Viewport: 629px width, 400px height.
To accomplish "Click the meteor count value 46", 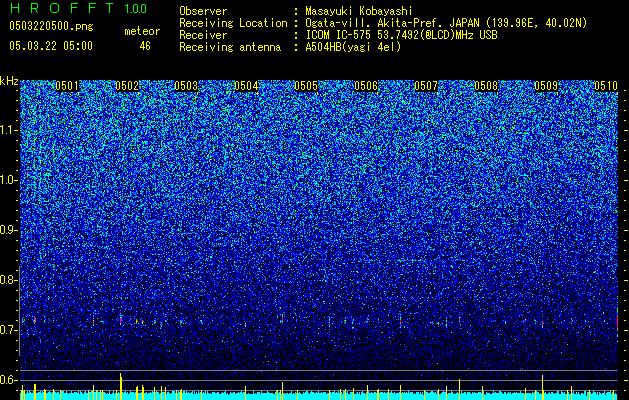I will [145, 46].
